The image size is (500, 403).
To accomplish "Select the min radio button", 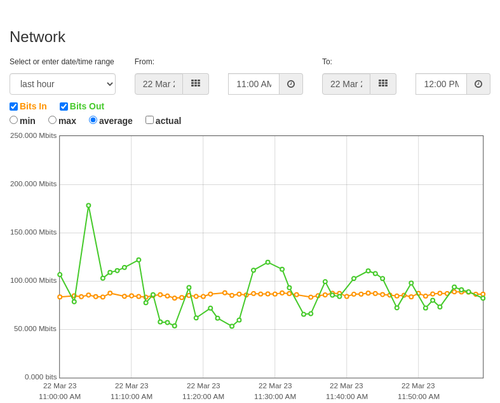I will point(14,120).
